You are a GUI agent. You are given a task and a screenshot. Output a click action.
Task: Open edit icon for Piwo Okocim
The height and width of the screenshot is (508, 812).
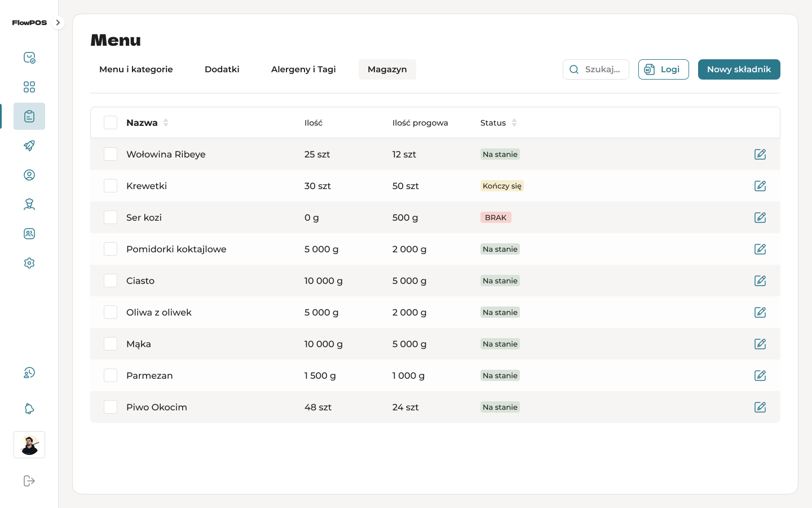760,407
